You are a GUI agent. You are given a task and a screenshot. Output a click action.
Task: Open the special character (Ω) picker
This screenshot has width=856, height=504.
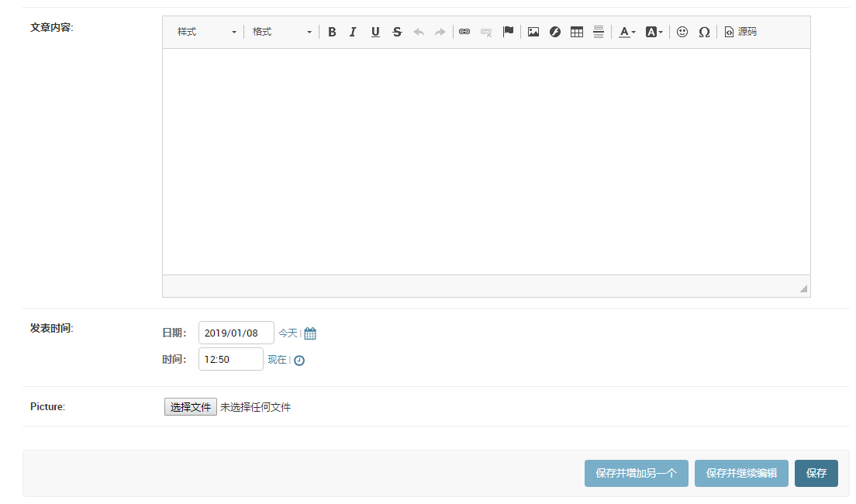click(704, 32)
